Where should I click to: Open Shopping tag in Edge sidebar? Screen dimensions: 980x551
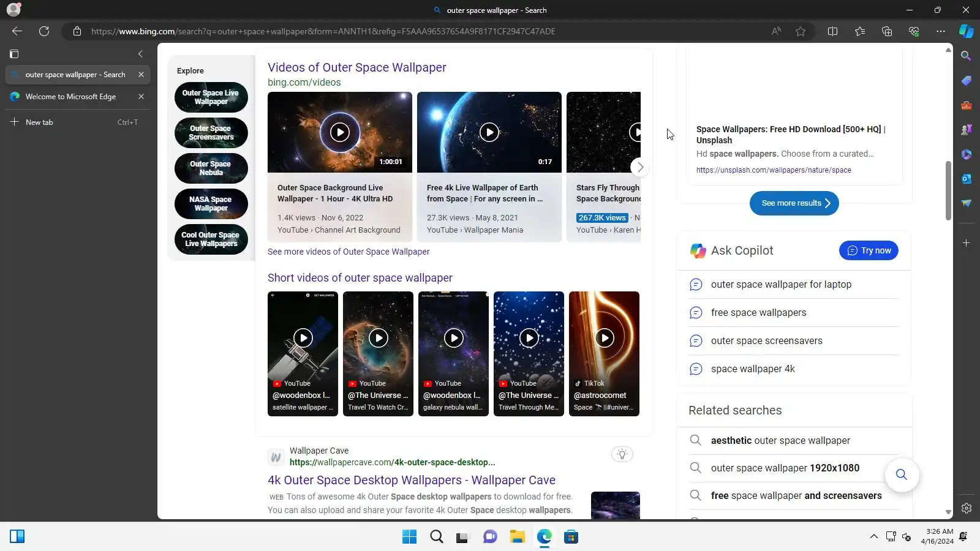(x=967, y=81)
